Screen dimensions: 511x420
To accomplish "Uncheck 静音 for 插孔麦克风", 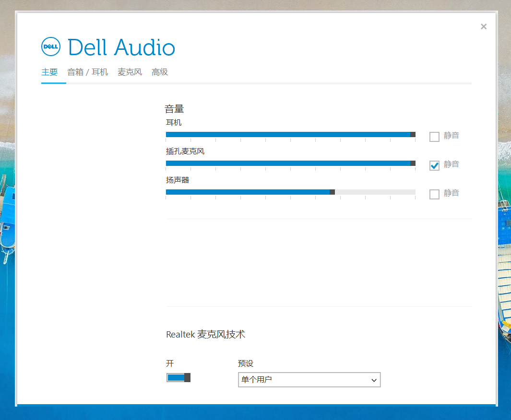I will (434, 165).
